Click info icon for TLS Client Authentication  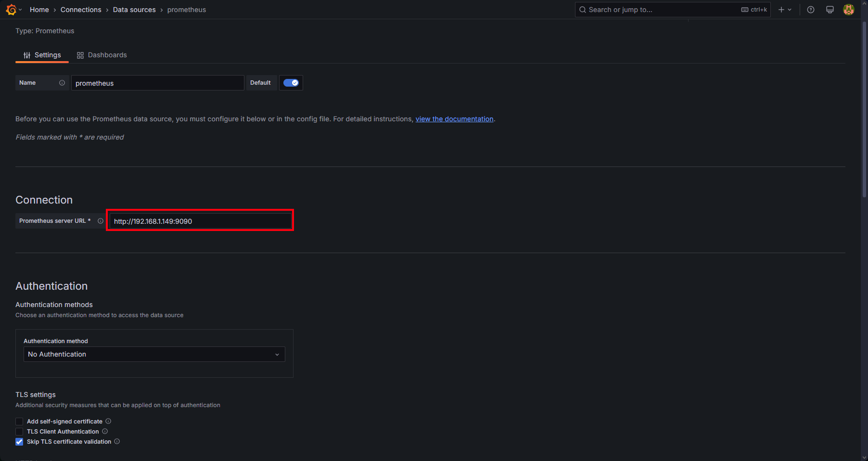[105, 431]
